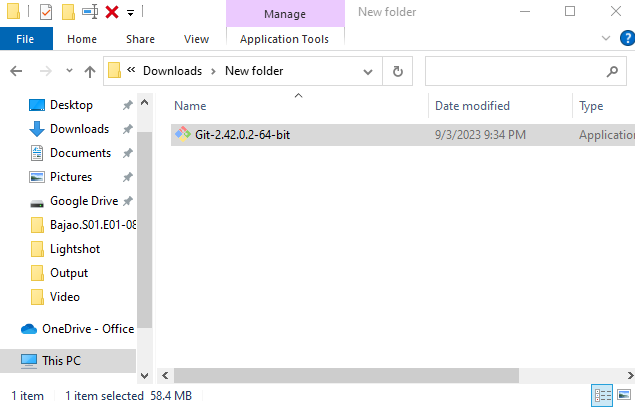
Task: Click the 9/3/2023 9:34 PM date cell
Action: 480,135
